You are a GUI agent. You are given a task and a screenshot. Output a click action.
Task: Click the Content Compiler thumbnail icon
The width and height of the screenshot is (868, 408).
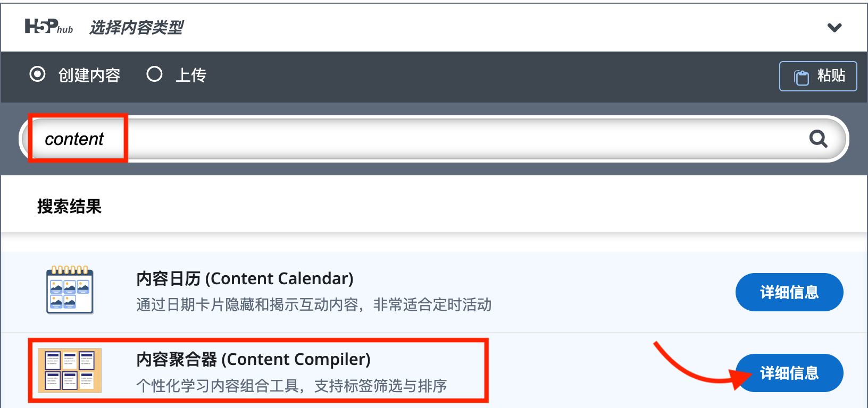tap(70, 370)
